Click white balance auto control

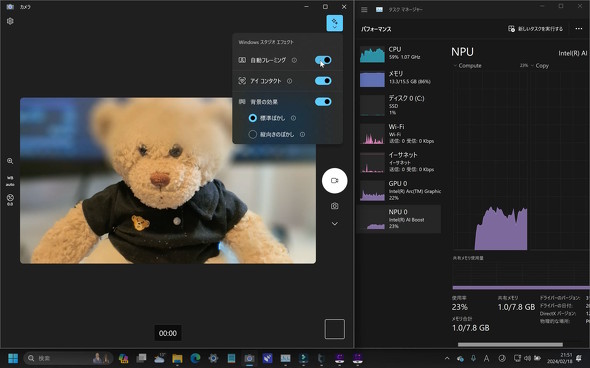click(10, 181)
